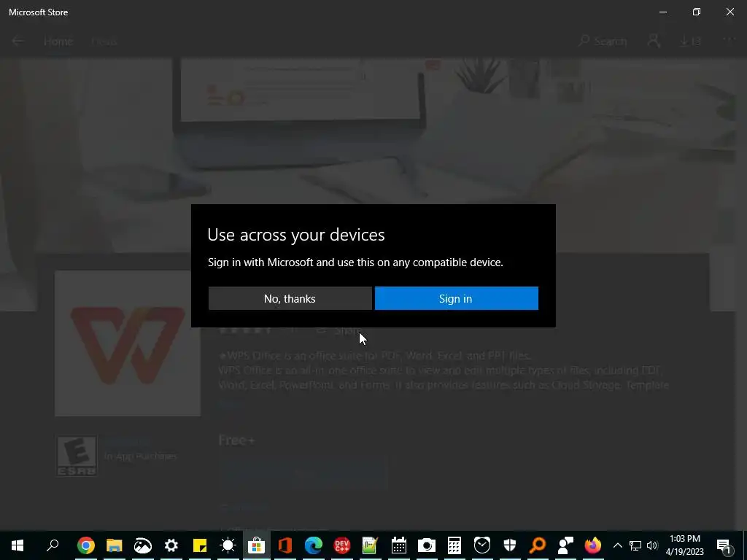Open Downloads and updates icon
747x560 pixels.
(x=690, y=42)
